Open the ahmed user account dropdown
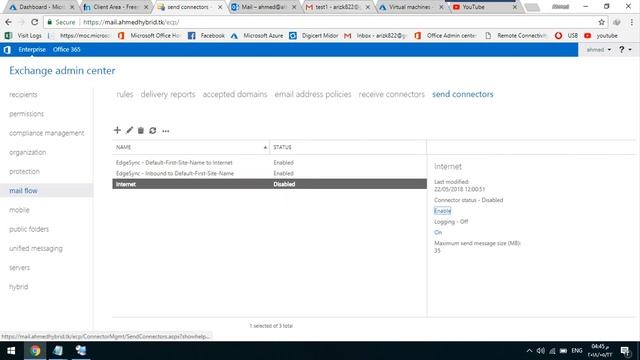 click(599, 49)
